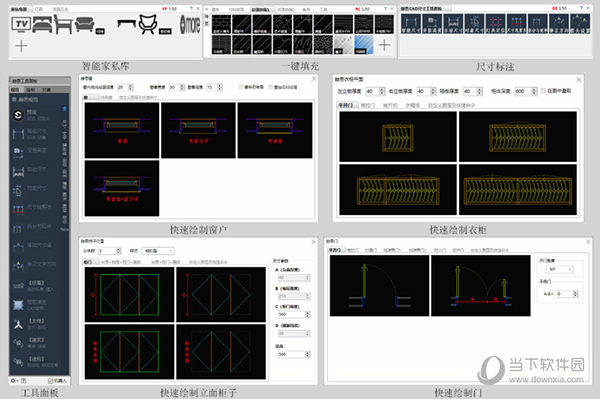Select the smart dimension icon below preset
This screenshot has height=399, width=600.
click(x=18, y=134)
